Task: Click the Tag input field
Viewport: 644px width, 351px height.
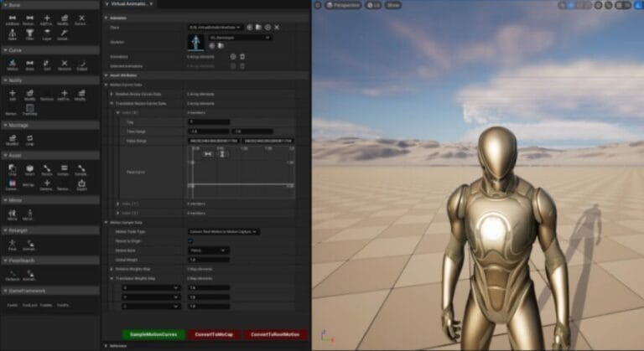Action: 209,122
